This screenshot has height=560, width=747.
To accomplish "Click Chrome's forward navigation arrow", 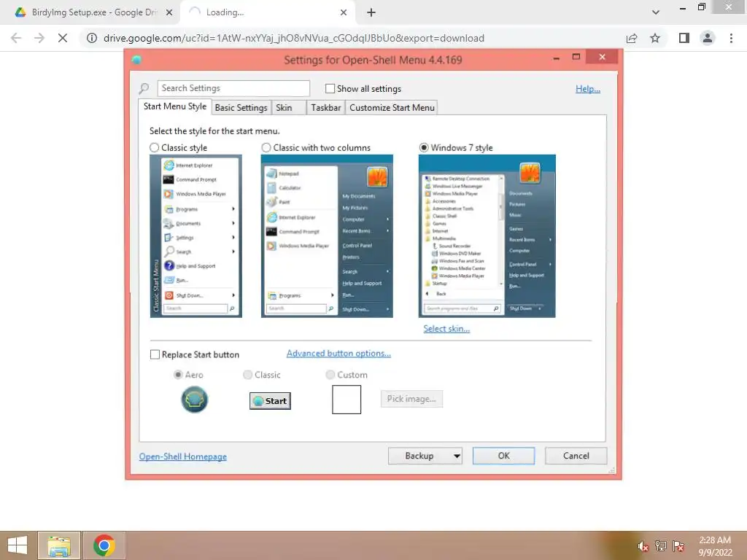I will (39, 38).
